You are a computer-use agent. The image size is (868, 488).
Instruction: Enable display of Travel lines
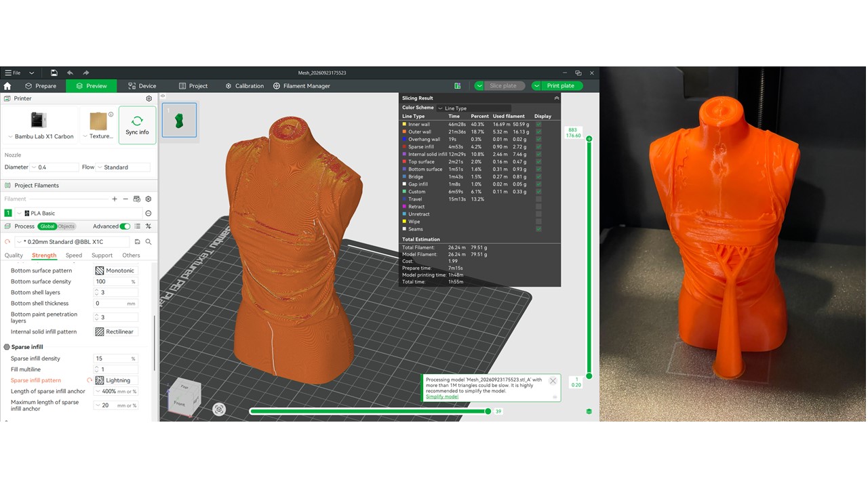tap(539, 199)
